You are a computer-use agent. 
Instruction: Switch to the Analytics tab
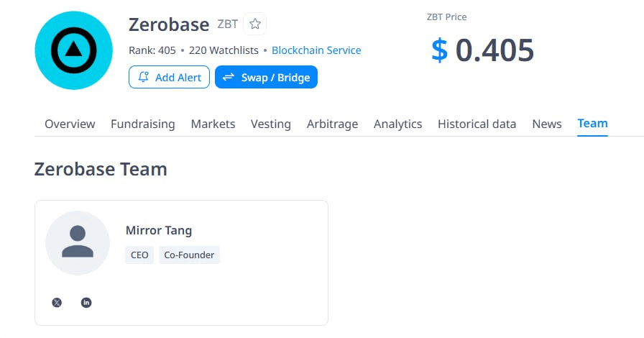398,124
